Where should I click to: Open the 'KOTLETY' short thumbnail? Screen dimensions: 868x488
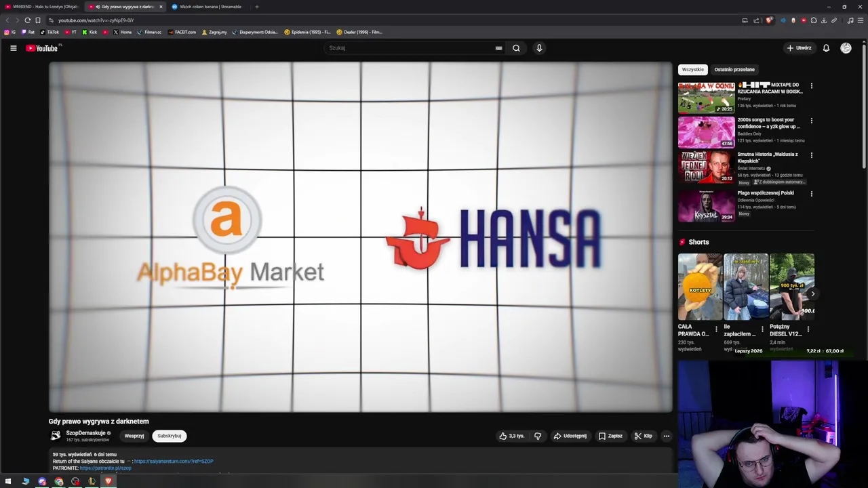pos(700,287)
